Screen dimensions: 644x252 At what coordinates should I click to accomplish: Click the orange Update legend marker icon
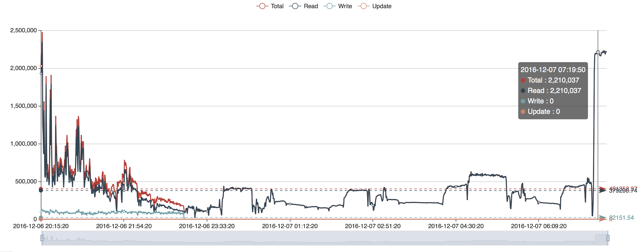click(364, 6)
